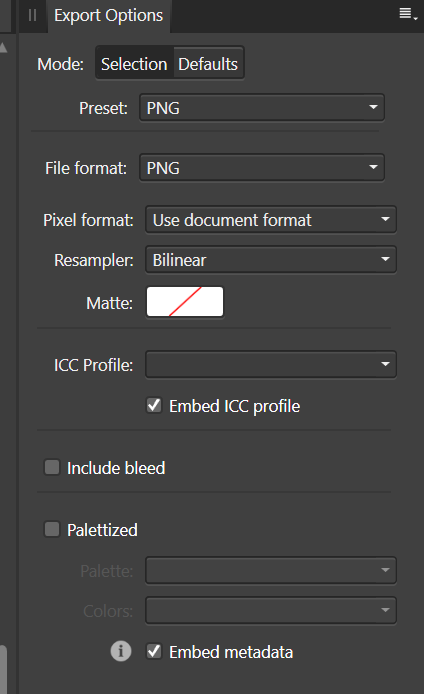The image size is (424, 694).
Task: Select the Export Options panel tab
Action: coord(108,16)
